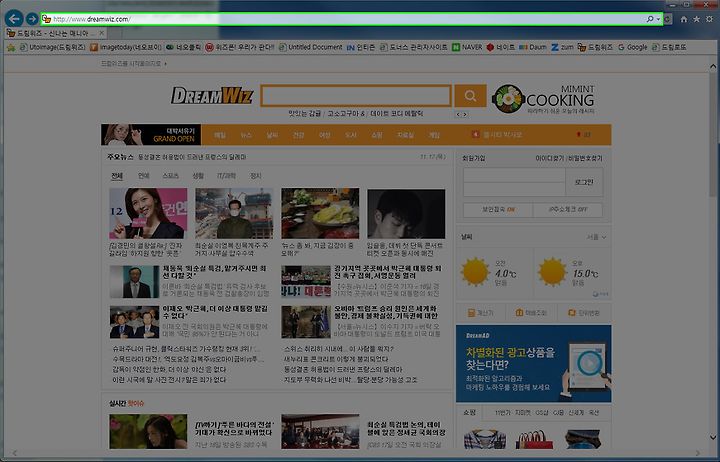Screen dimensions: 720x462
Task: Toggle the 보안접속 ON switch
Action: [498, 209]
